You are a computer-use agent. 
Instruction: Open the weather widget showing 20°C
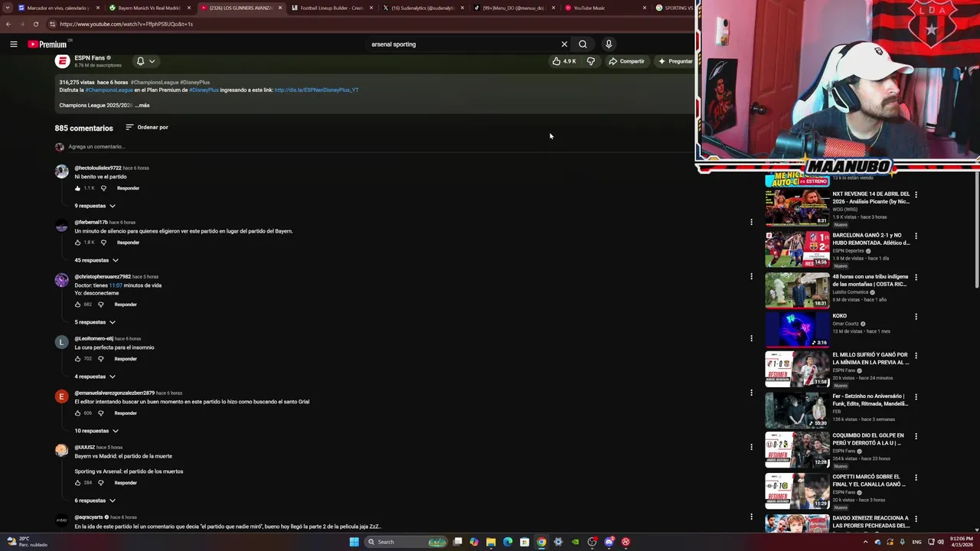coord(27,542)
